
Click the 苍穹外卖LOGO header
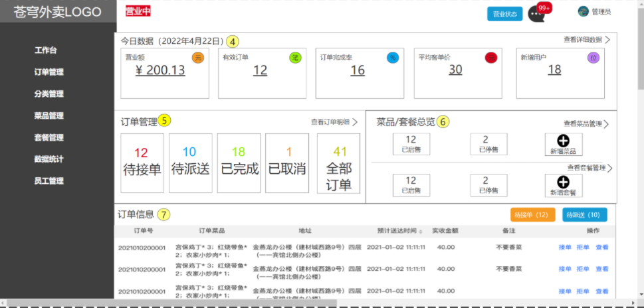(x=58, y=12)
